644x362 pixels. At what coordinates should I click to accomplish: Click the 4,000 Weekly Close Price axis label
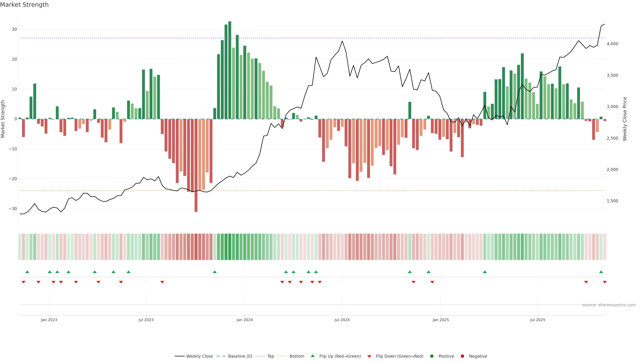click(612, 44)
